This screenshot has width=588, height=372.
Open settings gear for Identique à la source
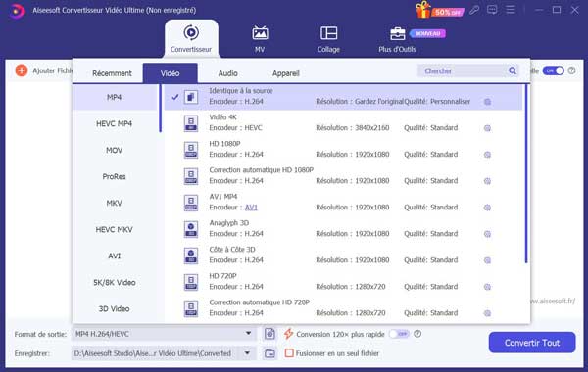coord(487,102)
